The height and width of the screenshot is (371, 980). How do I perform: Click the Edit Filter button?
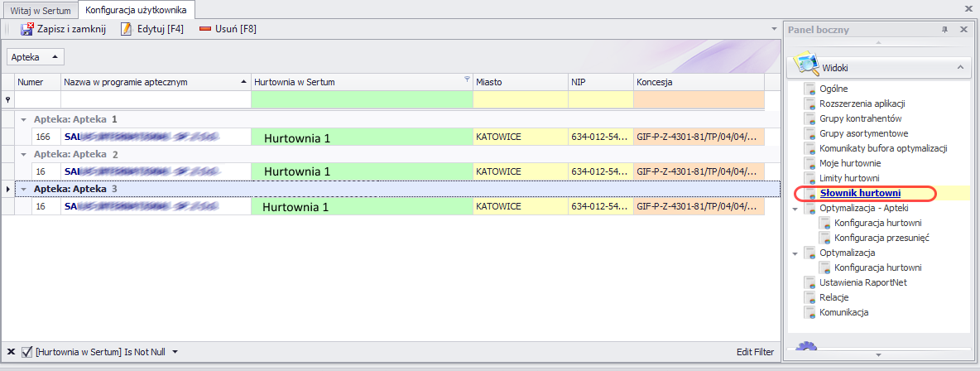[x=755, y=352]
